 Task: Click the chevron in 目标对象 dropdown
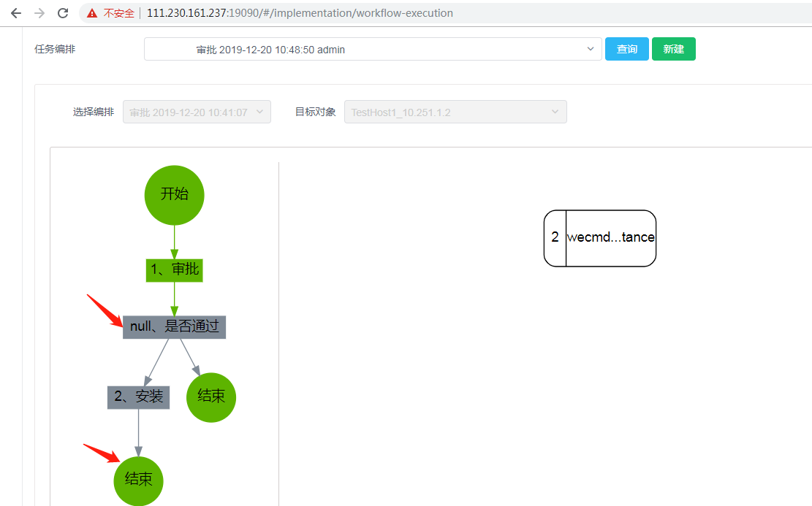[x=555, y=112]
